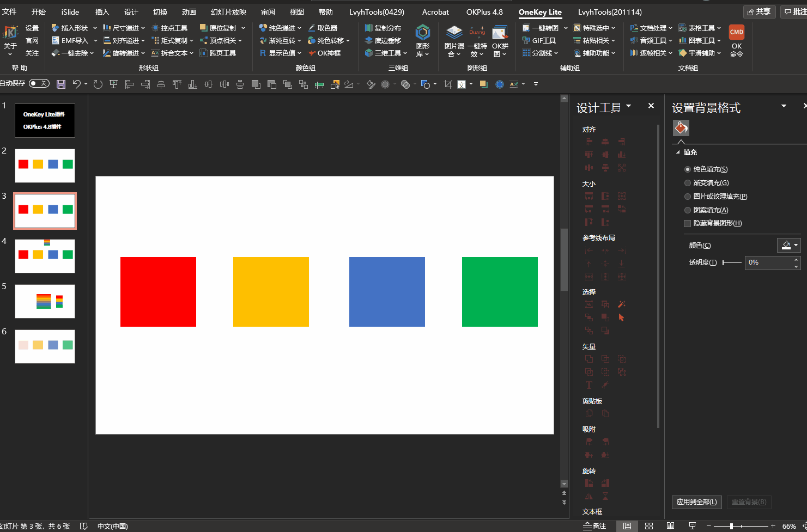Select the 渐变填充 radio option

(688, 183)
